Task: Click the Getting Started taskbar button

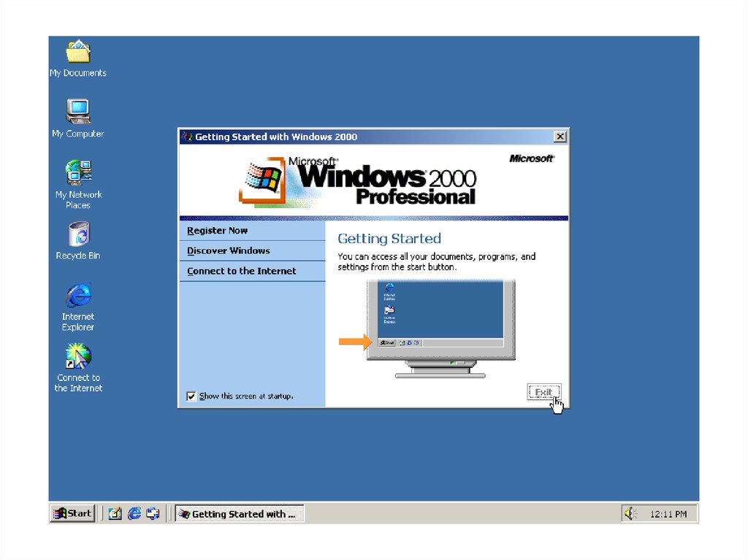Action: [x=239, y=514]
